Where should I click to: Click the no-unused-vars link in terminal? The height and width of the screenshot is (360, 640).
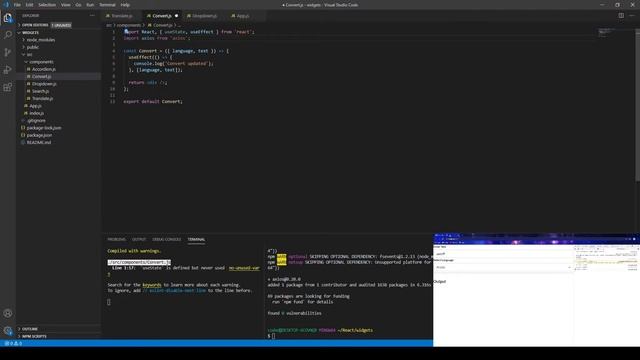[x=244, y=268]
